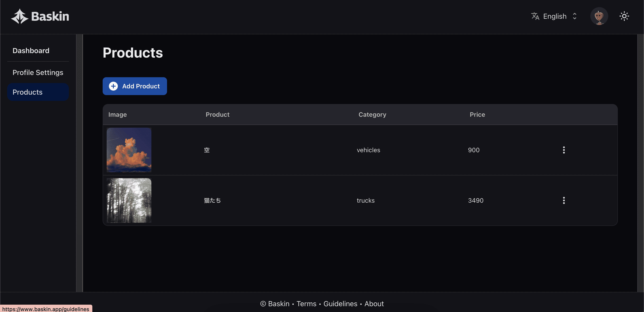Open Profile Settings in sidebar

38,72
